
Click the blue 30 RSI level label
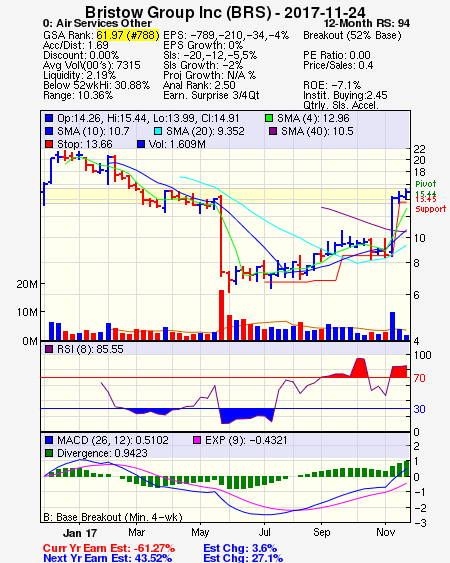419,409
